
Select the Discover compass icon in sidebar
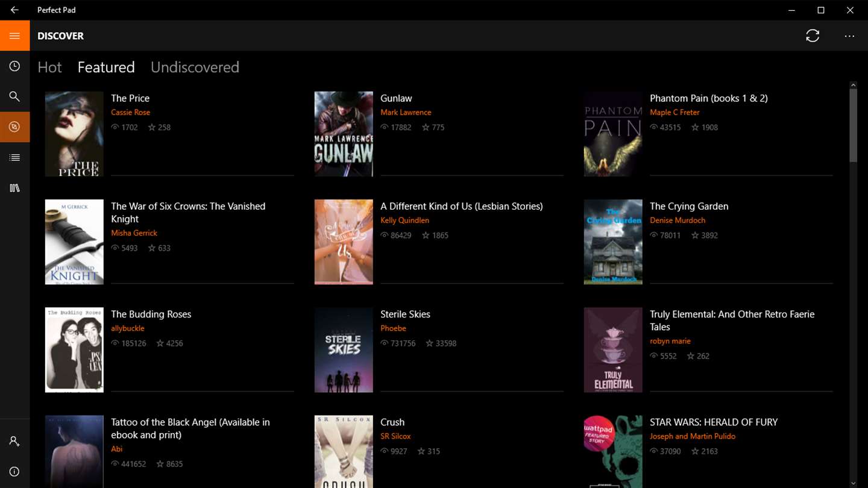14,127
